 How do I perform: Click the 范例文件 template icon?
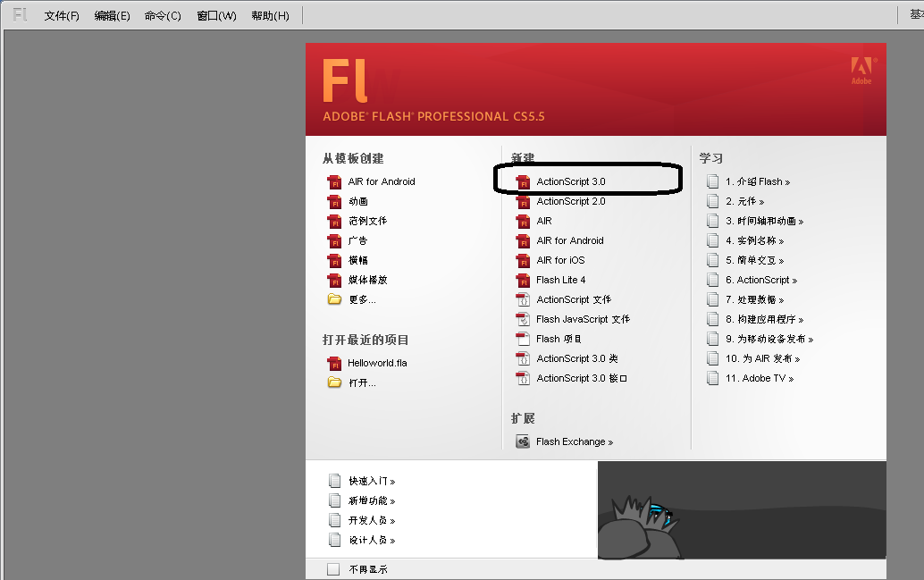click(335, 222)
